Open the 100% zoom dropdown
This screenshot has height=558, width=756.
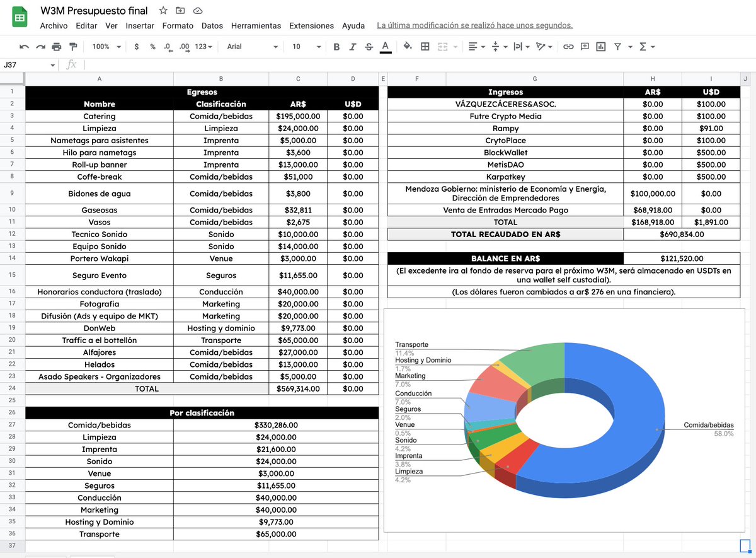pos(105,47)
